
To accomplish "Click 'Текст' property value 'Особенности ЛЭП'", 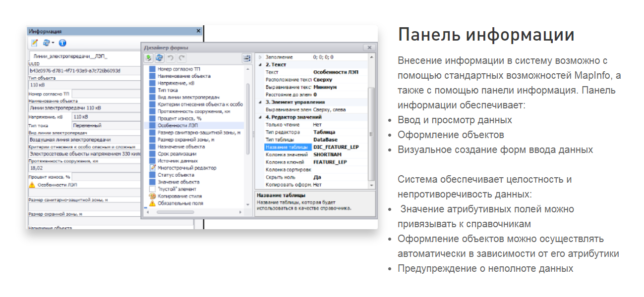I will [x=336, y=72].
